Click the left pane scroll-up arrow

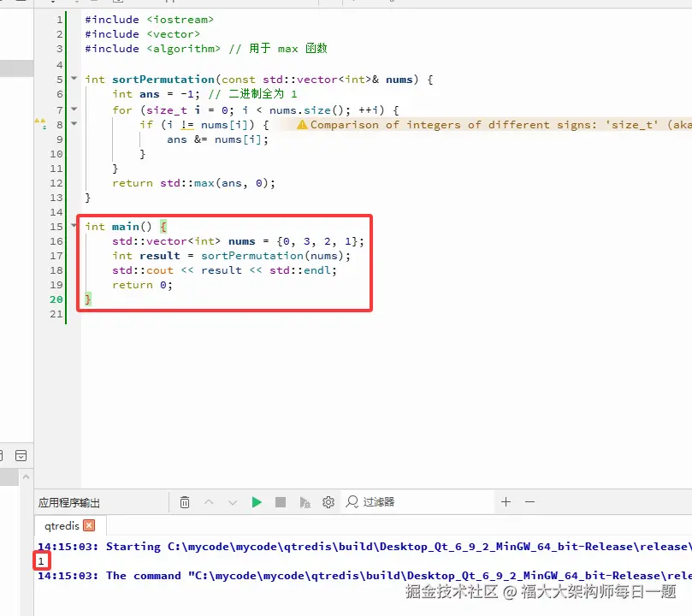point(26,477)
